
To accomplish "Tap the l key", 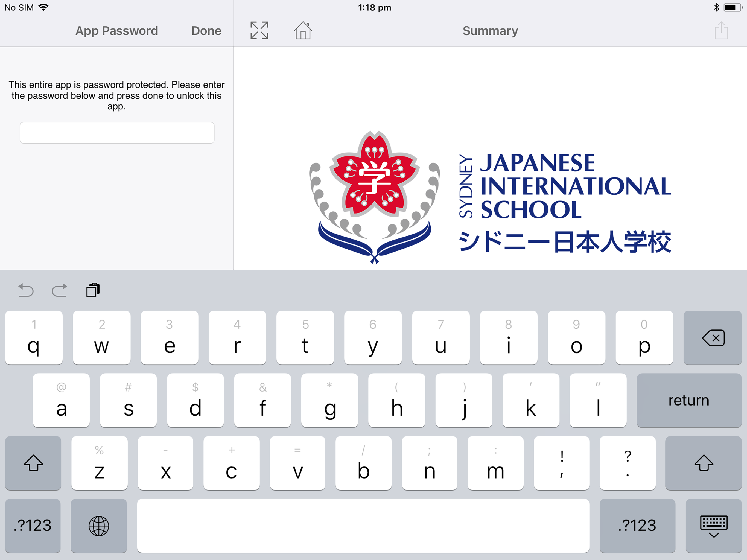I will [x=599, y=400].
